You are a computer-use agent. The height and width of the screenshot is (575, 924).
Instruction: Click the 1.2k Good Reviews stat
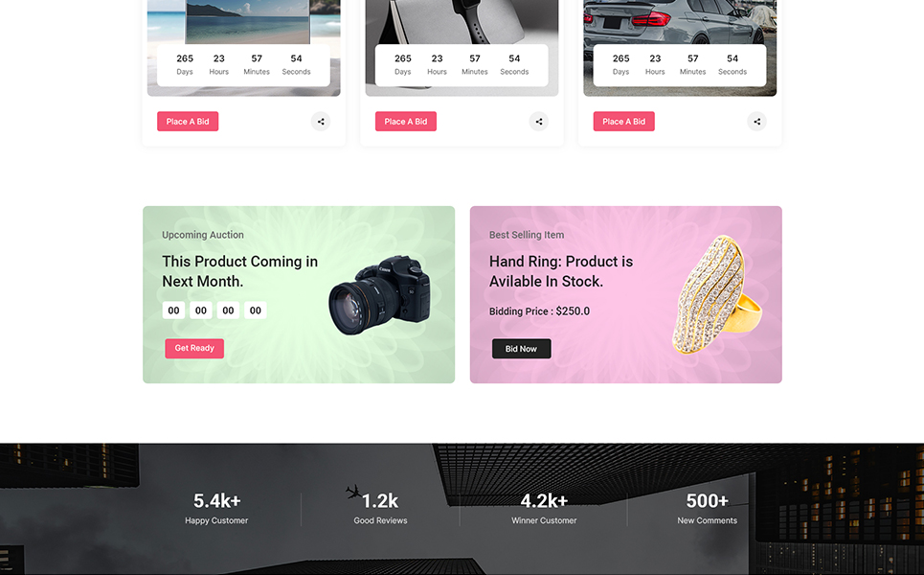(380, 509)
